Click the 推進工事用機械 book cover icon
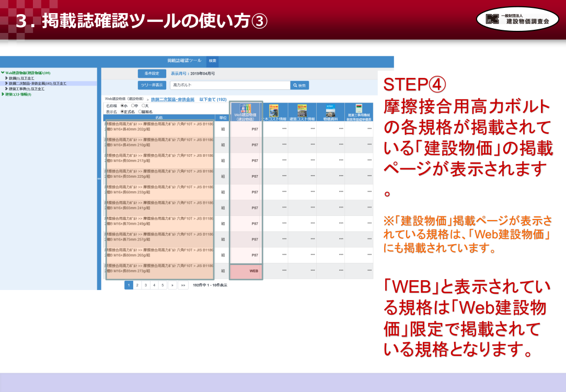Viewport: 566px width, 392px height. click(359, 109)
